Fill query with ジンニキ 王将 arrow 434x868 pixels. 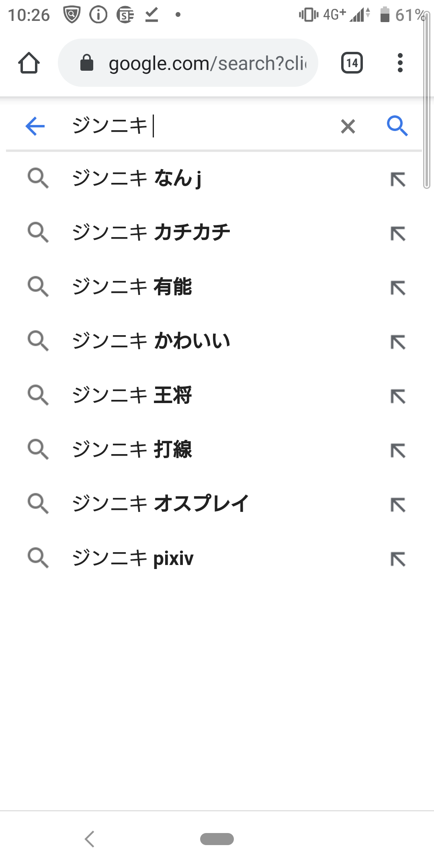pyautogui.click(x=398, y=396)
